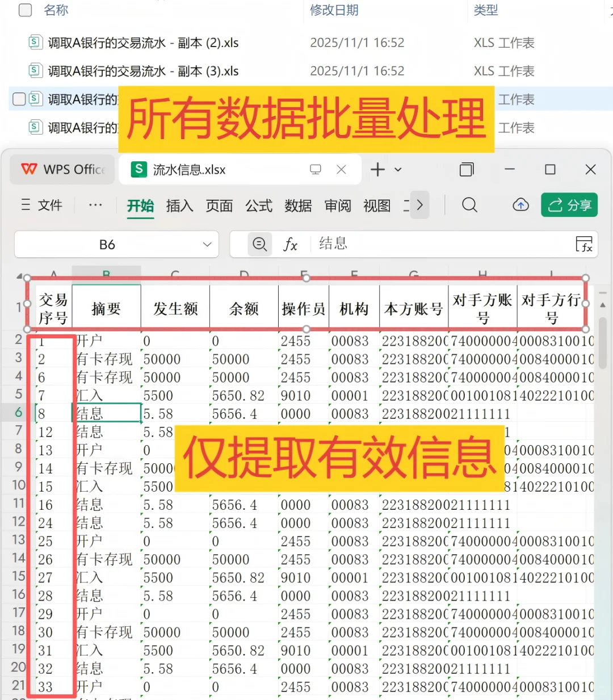Open the search magnifier in the toolbar
Screen dimensions: 613x700
(469, 205)
